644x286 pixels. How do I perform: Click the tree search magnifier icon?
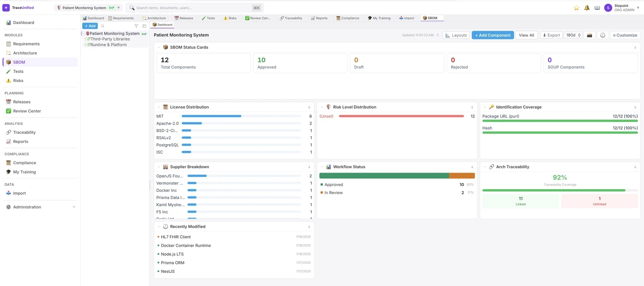click(103, 26)
